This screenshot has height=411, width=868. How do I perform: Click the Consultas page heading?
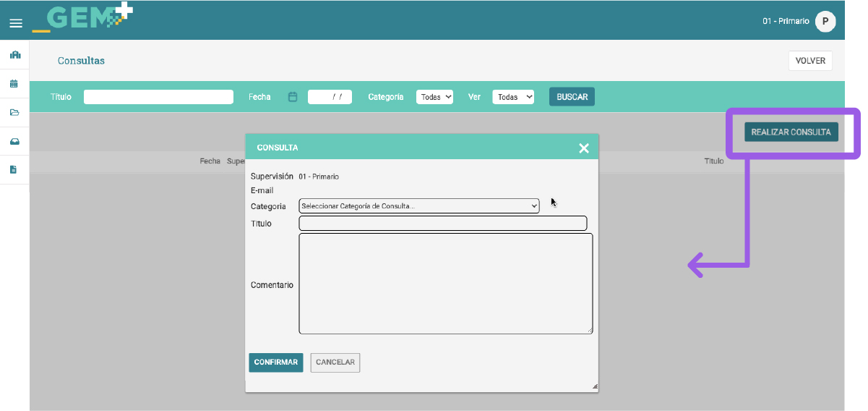[81, 61]
